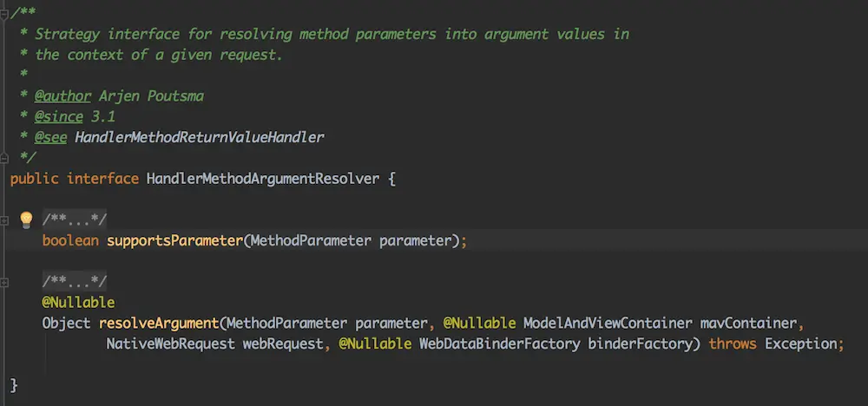Image resolution: width=868 pixels, height=406 pixels.
Task: Click the folded /**...*/ text above resolveArgument
Action: [74, 282]
